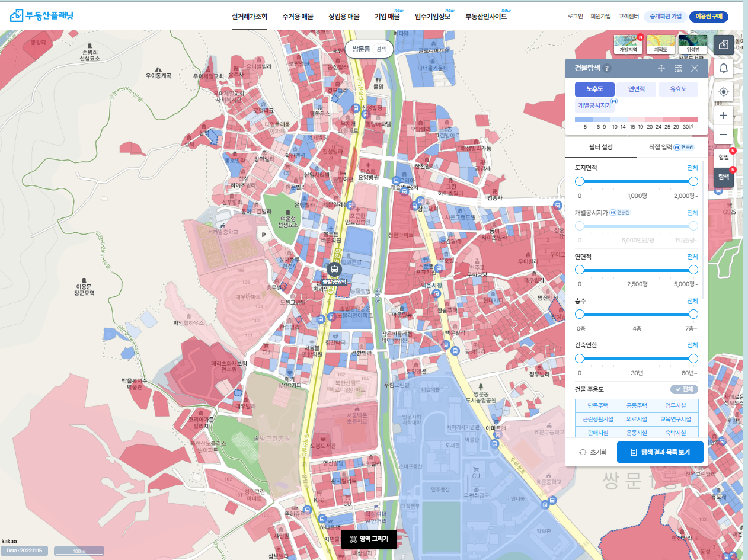The width and height of the screenshot is (748, 560).
Task: Toggle the 의료시설 building use filter
Action: pos(637,419)
